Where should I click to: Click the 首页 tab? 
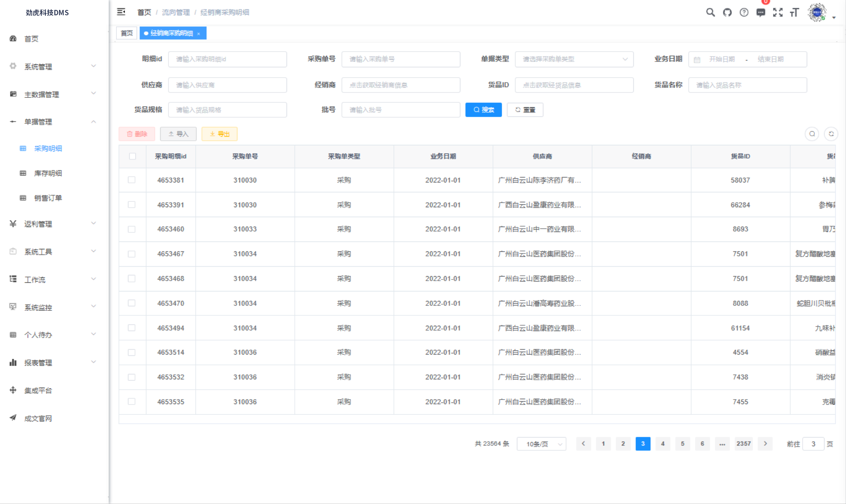click(126, 33)
